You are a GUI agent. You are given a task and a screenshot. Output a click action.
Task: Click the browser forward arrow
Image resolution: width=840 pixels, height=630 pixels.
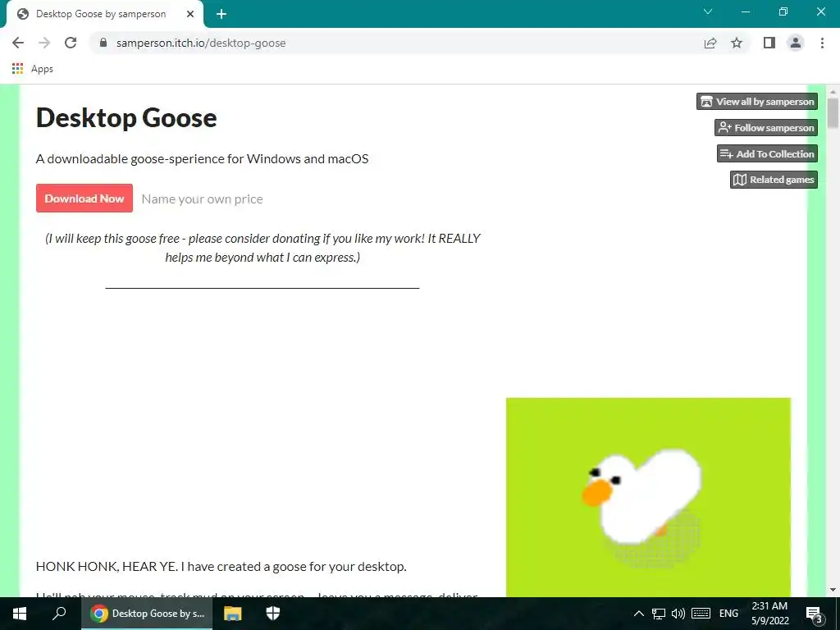point(44,43)
